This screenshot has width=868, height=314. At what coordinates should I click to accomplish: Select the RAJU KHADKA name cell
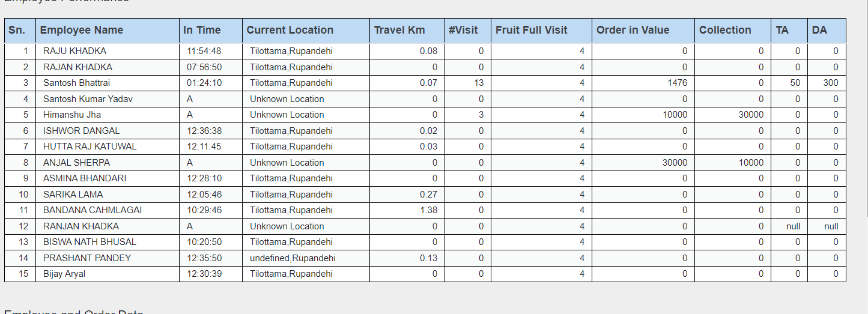(x=74, y=51)
